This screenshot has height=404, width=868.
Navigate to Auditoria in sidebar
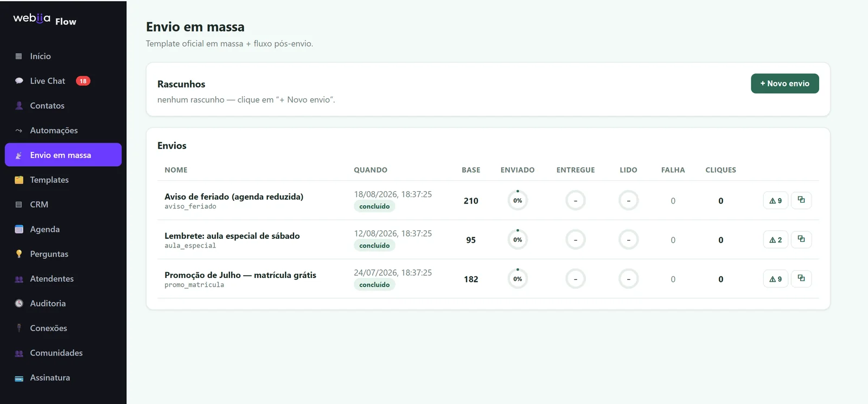(x=48, y=304)
